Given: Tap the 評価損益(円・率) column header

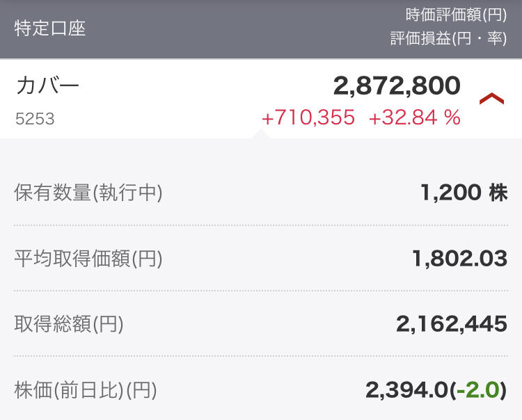Looking at the screenshot, I should [448, 38].
